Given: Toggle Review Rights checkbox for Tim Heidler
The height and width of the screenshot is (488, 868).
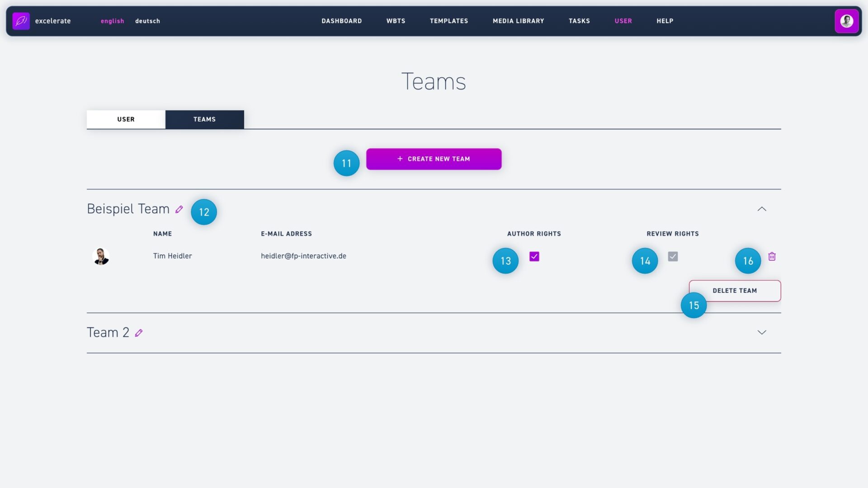Looking at the screenshot, I should point(673,257).
